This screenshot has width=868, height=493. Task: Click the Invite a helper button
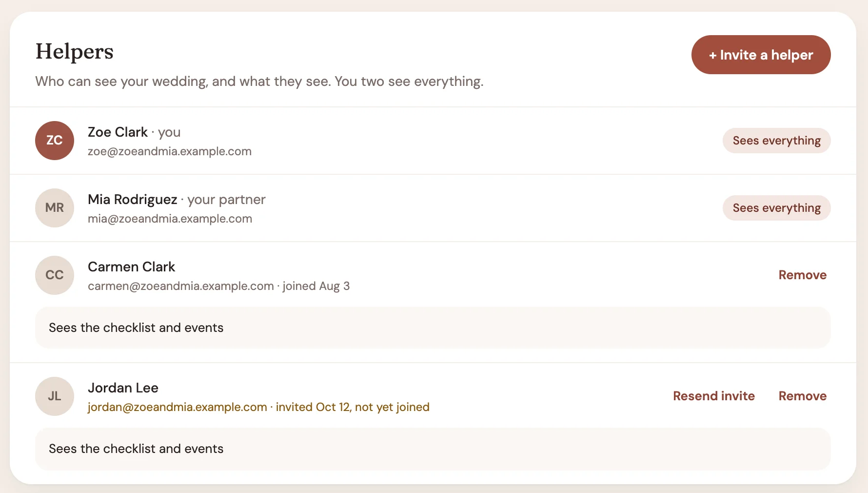point(761,55)
